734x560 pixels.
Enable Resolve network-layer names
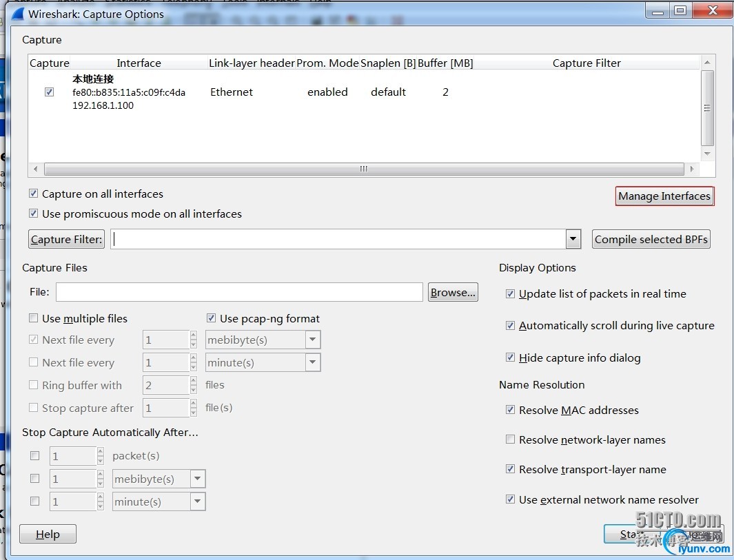[x=510, y=439]
